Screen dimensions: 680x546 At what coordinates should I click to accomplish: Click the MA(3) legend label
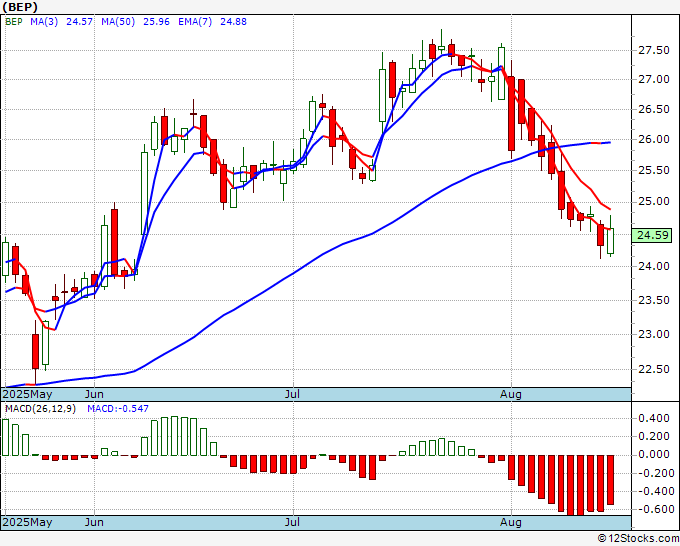44,22
